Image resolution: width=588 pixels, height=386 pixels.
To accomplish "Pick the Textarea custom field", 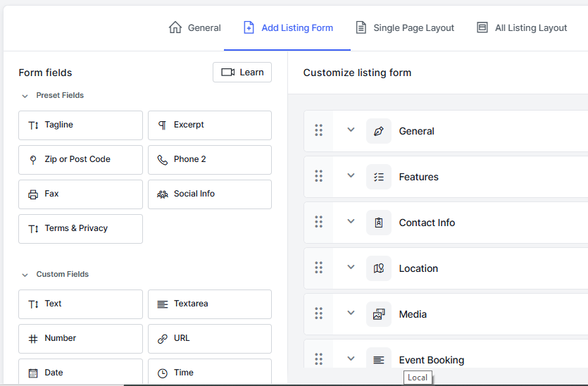I will coord(209,304).
